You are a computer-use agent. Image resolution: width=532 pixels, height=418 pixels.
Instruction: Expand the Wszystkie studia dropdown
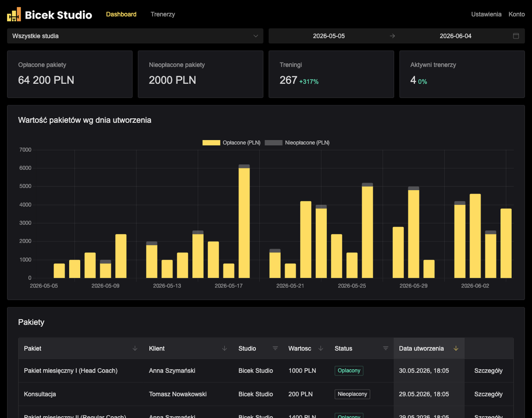[x=135, y=36]
